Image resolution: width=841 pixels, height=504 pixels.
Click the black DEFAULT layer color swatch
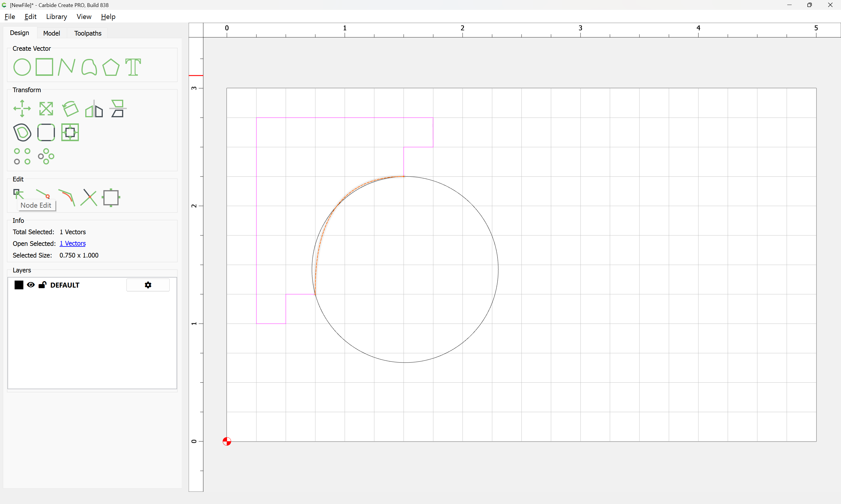point(19,285)
